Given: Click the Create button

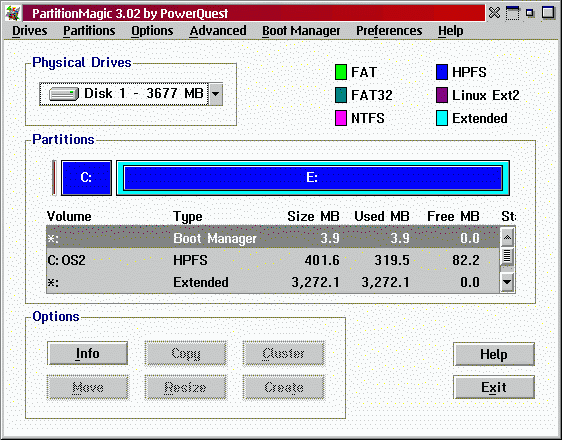Looking at the screenshot, I should tap(283, 387).
